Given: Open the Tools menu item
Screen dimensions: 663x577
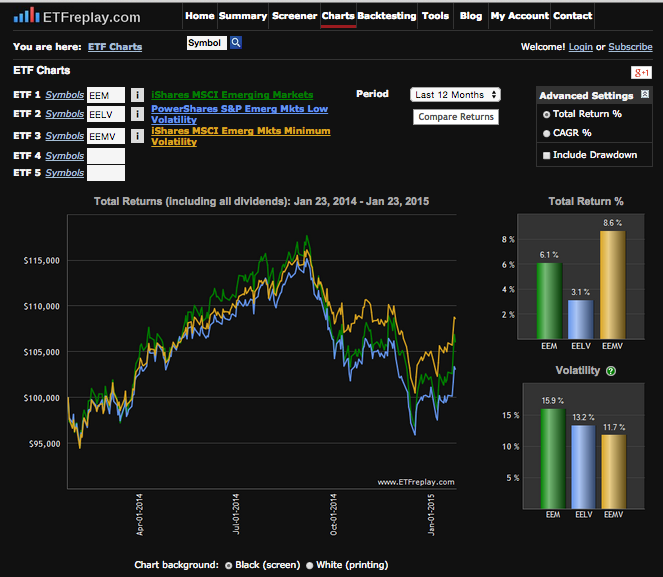Looking at the screenshot, I should click(435, 16).
